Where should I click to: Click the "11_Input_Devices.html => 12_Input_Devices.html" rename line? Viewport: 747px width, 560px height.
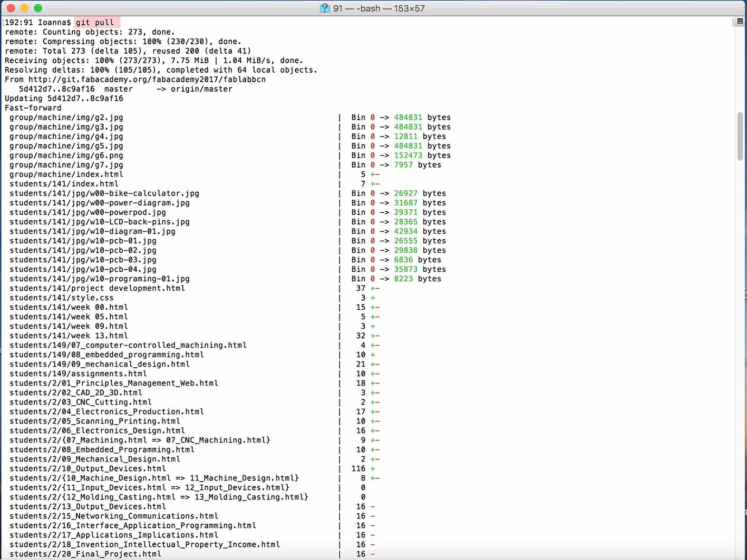(x=149, y=487)
